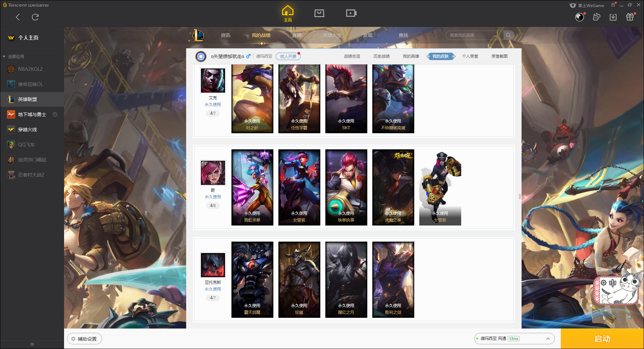Switch to 我的皮肤 sub-tab

(x=441, y=56)
